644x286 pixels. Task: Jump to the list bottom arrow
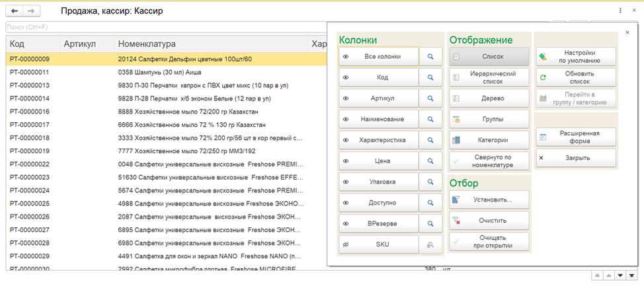(x=632, y=275)
